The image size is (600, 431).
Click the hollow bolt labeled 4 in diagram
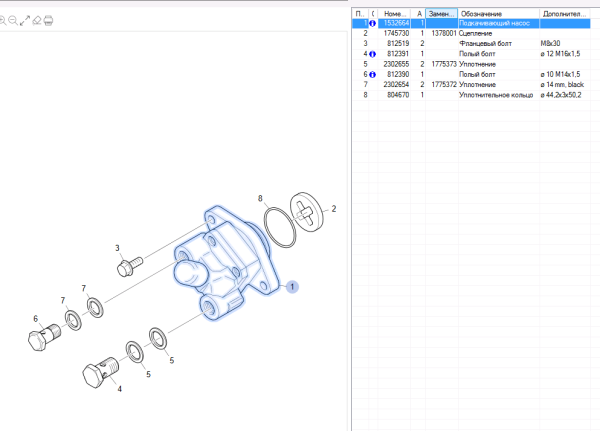click(x=101, y=373)
